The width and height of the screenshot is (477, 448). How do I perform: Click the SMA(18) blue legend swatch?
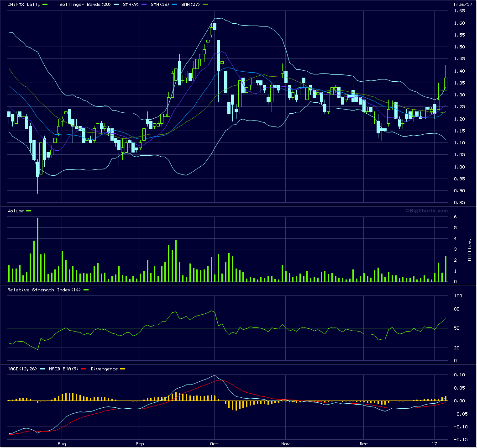tap(175, 5)
